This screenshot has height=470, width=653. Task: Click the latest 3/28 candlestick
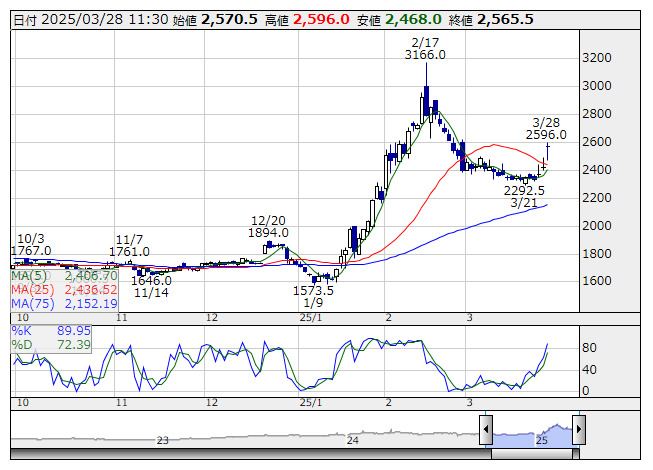click(548, 152)
